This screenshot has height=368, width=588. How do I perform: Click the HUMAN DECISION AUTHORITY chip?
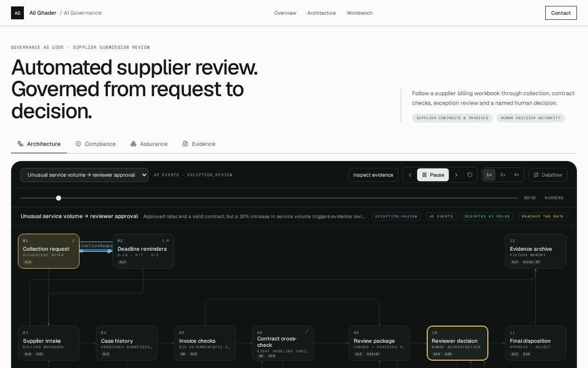pyautogui.click(x=531, y=118)
